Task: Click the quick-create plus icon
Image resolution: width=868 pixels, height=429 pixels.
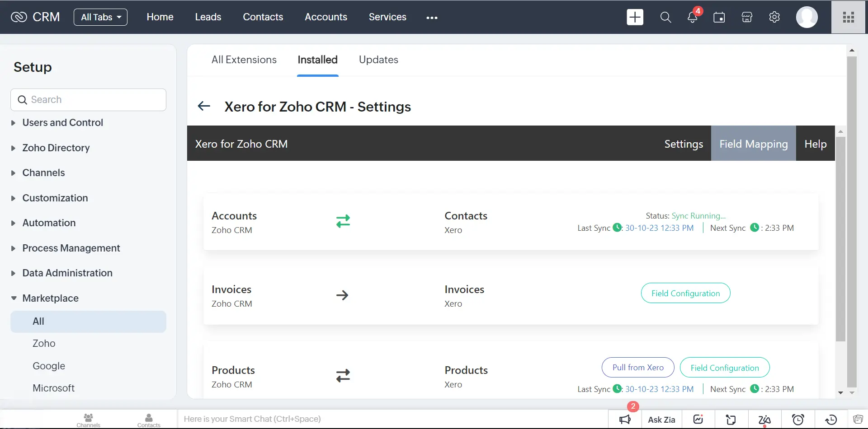Action: pyautogui.click(x=635, y=17)
